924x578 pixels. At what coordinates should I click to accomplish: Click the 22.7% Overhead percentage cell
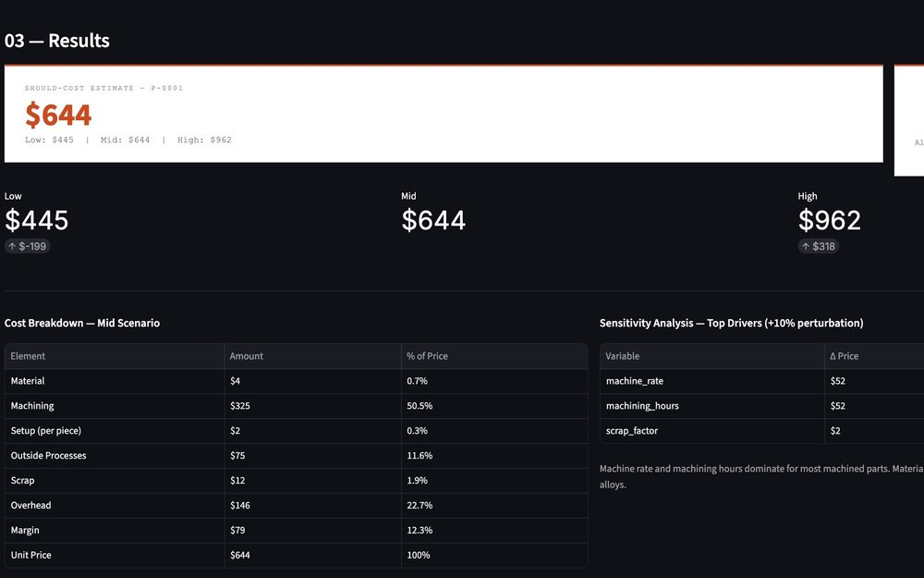click(494, 505)
